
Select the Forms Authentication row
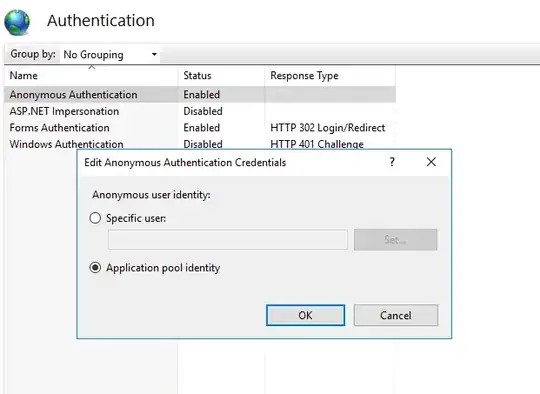[x=200, y=127]
